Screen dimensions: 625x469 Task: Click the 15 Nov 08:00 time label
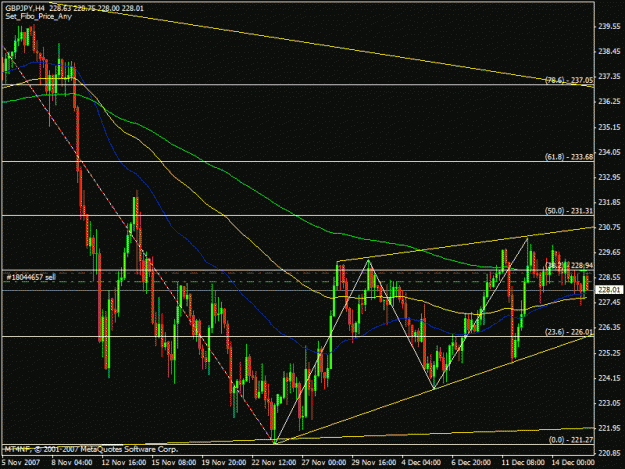pos(174,463)
